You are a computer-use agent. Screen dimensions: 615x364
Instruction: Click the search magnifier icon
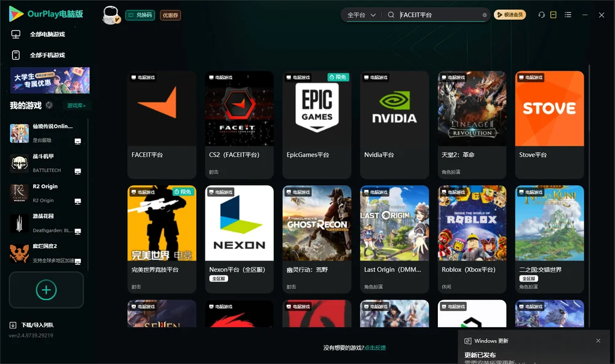click(x=391, y=15)
